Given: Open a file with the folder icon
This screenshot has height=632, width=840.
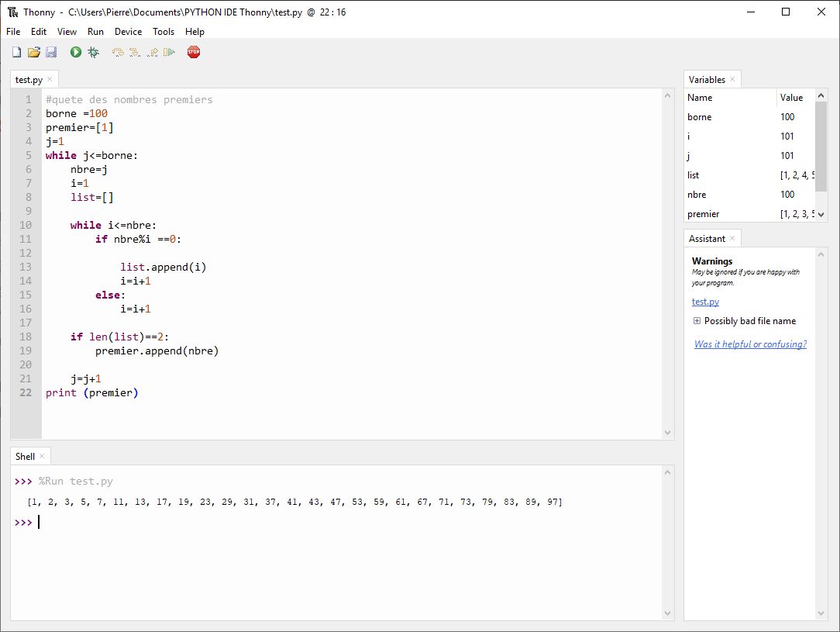Looking at the screenshot, I should click(x=34, y=52).
